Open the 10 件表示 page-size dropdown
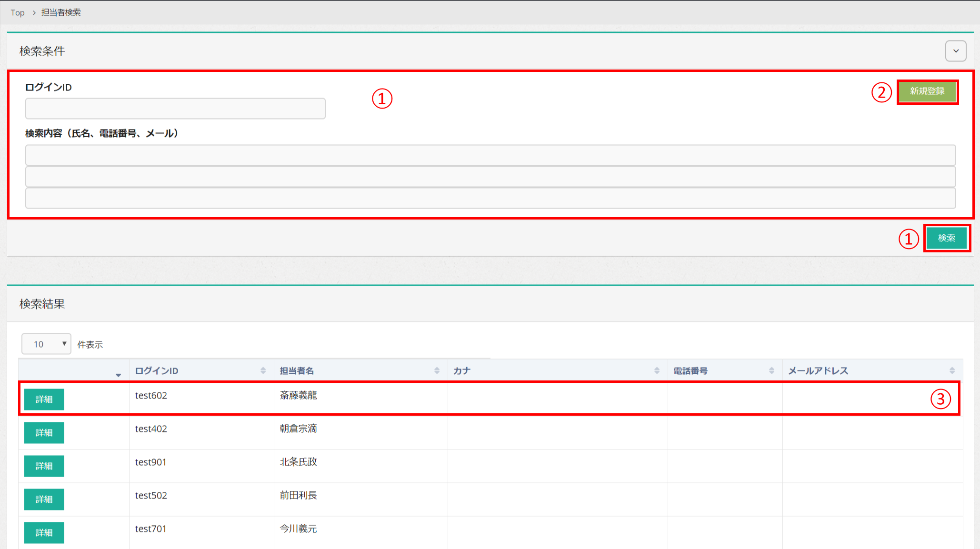 pos(46,344)
